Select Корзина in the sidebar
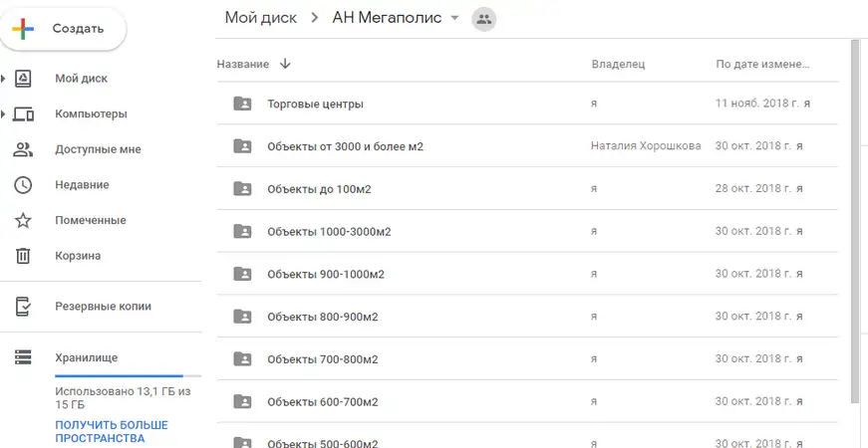Viewport: 868px width, 448px height. pos(78,256)
